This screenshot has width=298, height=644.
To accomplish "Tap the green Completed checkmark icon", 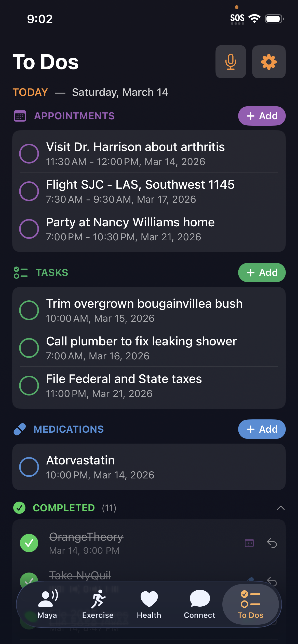I will [19, 508].
